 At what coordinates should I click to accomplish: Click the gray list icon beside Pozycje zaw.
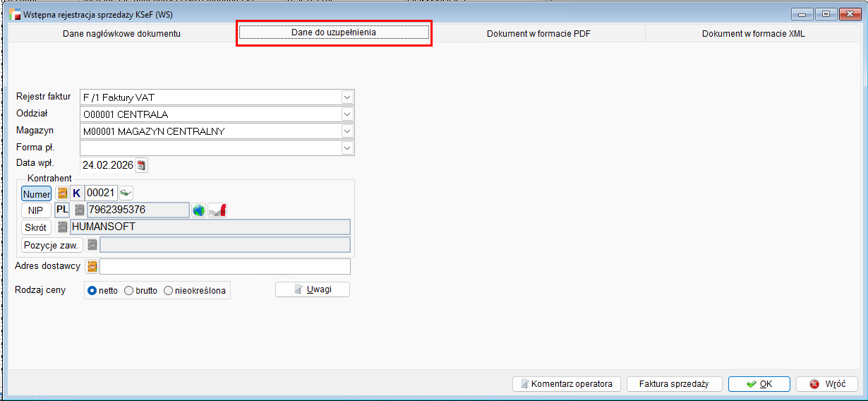point(92,244)
